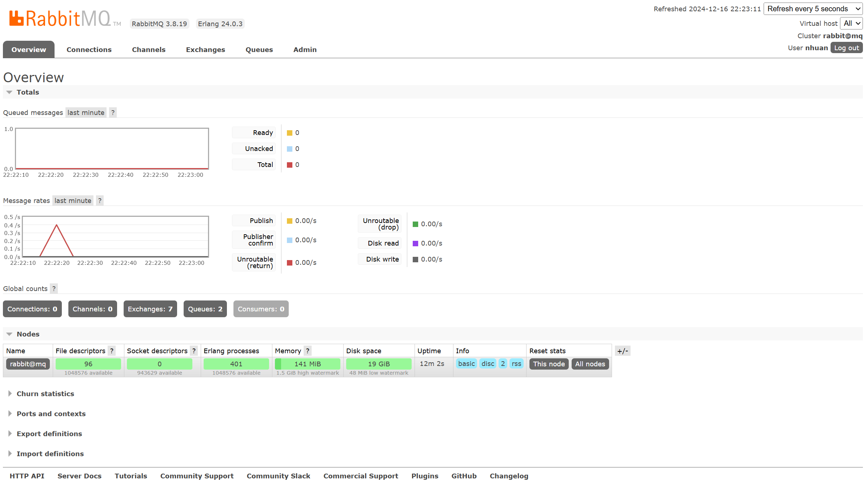Viewport: 868px width, 490px height.
Task: Click the Erlang 24.0.3 version label
Action: [x=220, y=24]
